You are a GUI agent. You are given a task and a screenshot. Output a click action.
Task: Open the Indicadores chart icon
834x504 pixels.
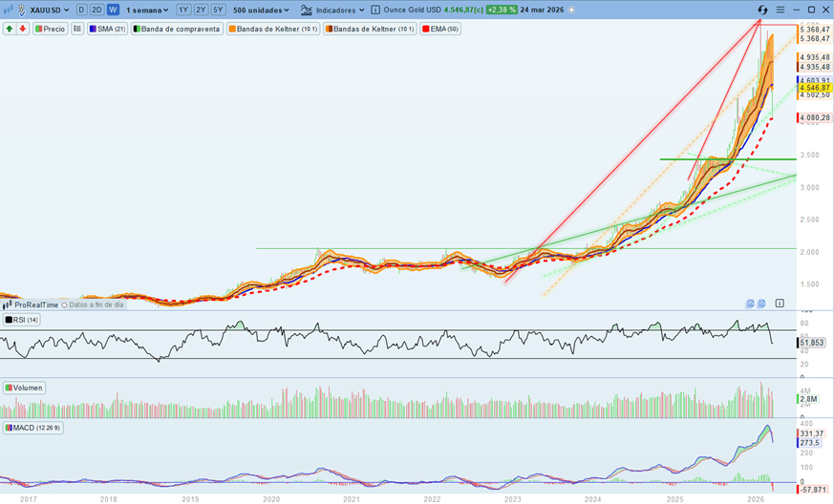click(x=306, y=10)
